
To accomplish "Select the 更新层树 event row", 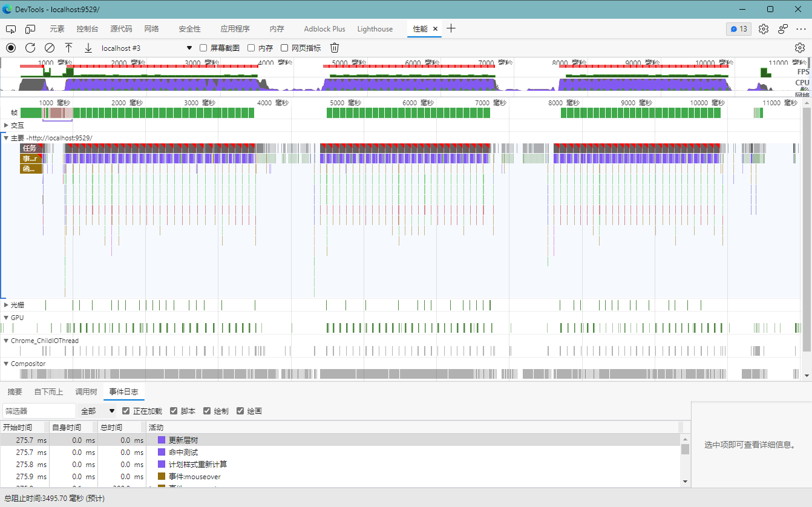I will click(340, 440).
